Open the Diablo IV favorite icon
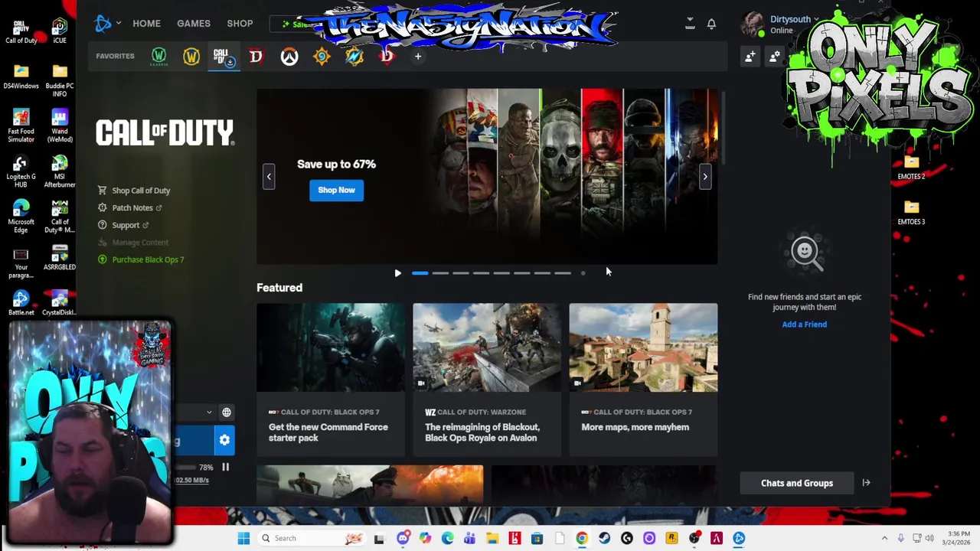The height and width of the screenshot is (551, 980). (x=256, y=56)
